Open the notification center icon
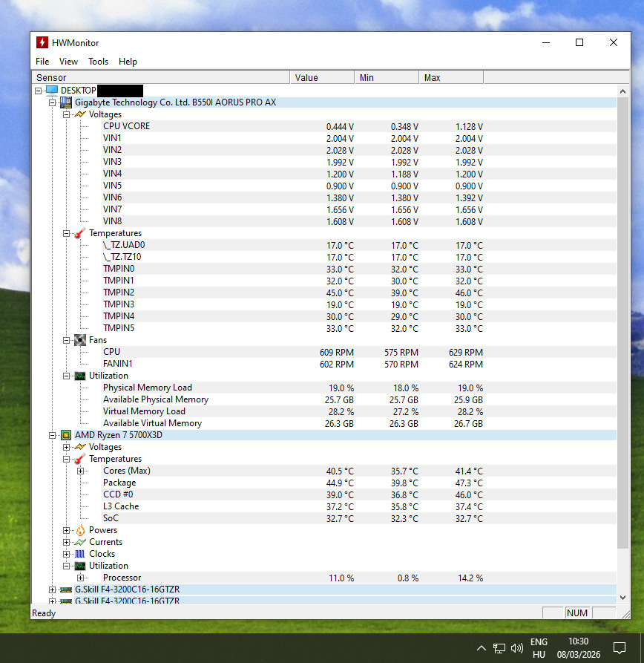This screenshot has height=663, width=644. pos(620,647)
